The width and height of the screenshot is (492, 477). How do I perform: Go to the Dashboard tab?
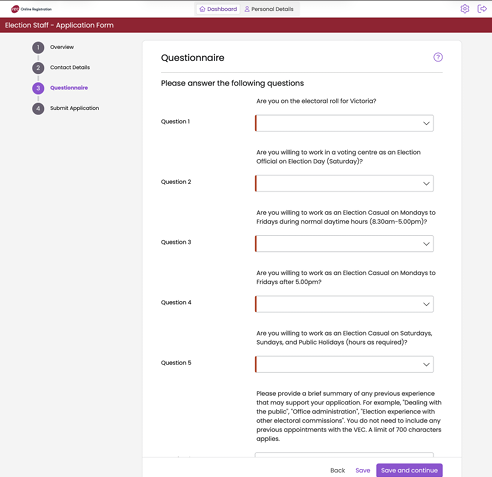tap(218, 9)
